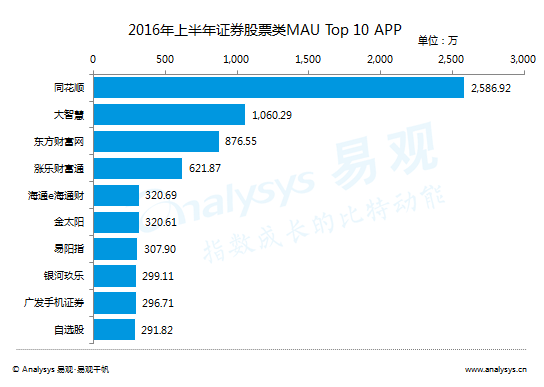The height and width of the screenshot is (387, 544).
Task: Open the www.analysys.cn link
Action: click(496, 369)
